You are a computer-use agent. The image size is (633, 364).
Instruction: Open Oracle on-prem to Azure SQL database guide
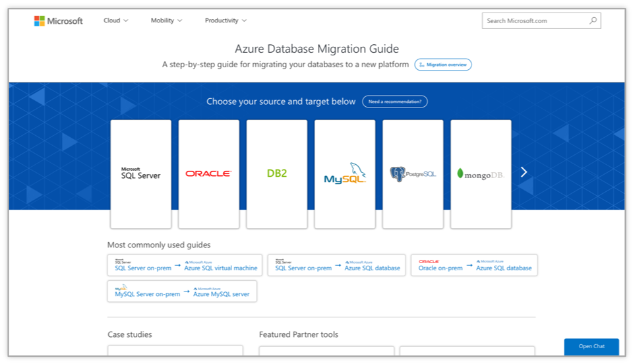pos(474,265)
